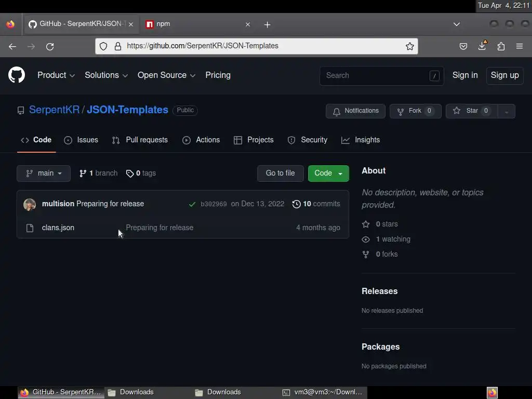Click the slash search shortcut icon
The width and height of the screenshot is (532, 399).
[x=434, y=76]
